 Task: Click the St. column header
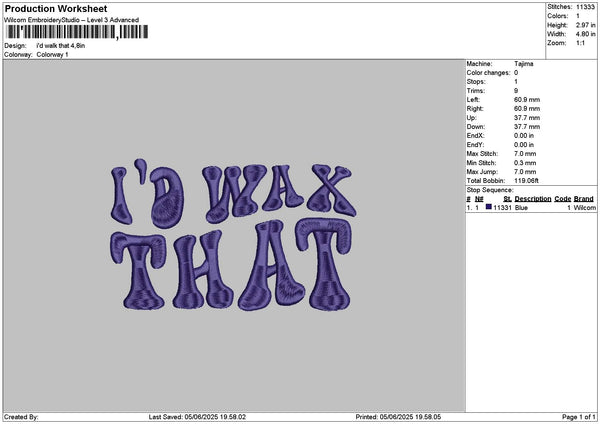(x=507, y=199)
